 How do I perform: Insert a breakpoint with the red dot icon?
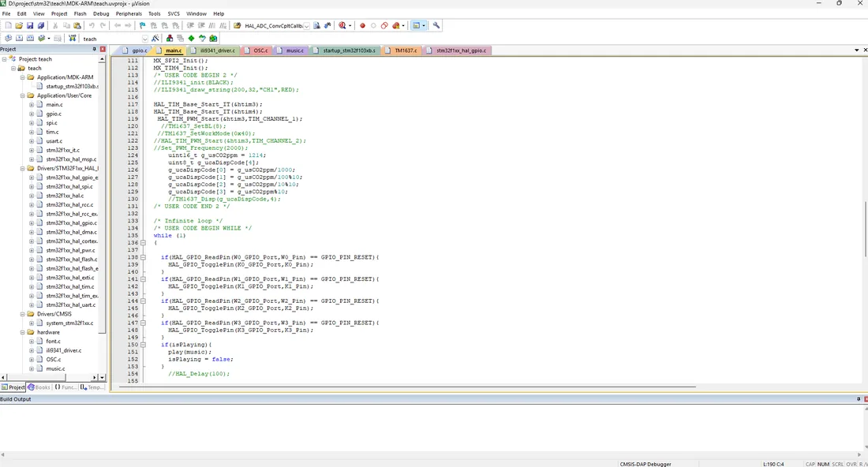(363, 25)
